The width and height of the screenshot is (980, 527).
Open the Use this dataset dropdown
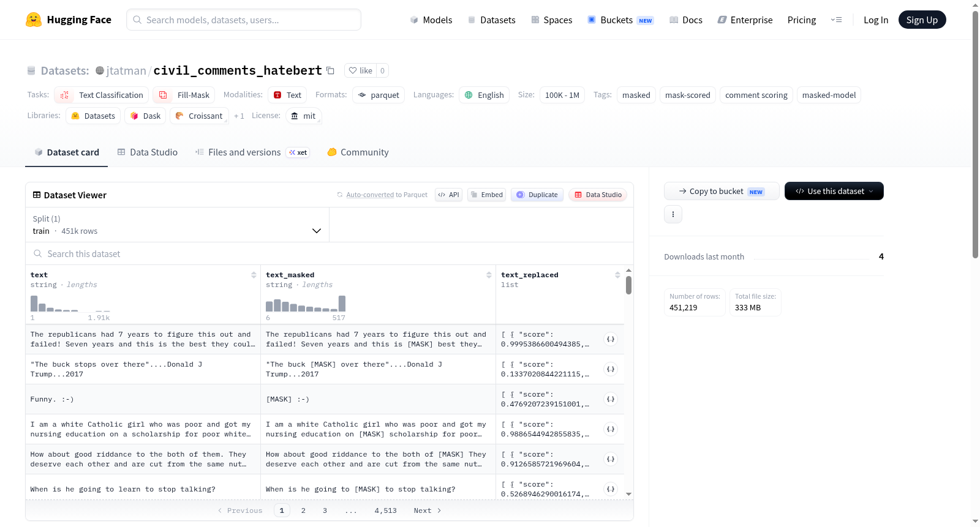click(834, 191)
